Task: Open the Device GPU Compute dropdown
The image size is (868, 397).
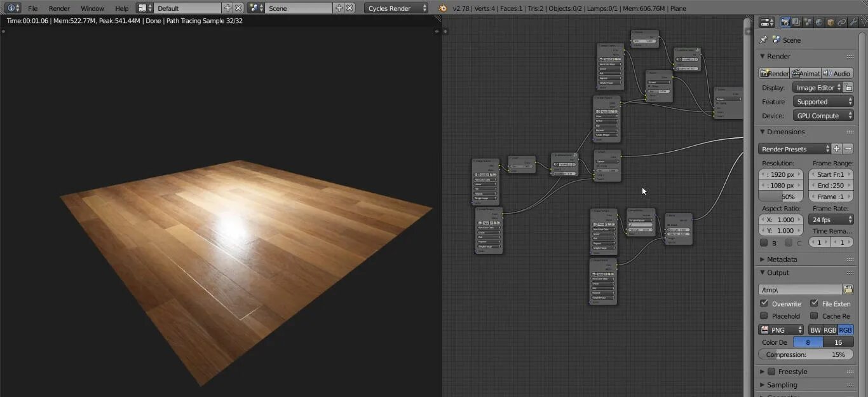Action: click(x=823, y=116)
